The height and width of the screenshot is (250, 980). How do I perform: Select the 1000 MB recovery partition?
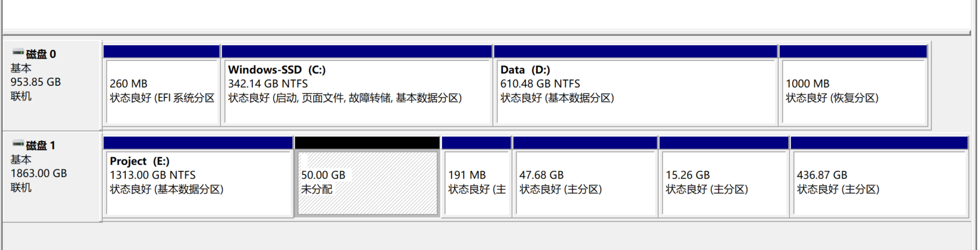pos(853,91)
